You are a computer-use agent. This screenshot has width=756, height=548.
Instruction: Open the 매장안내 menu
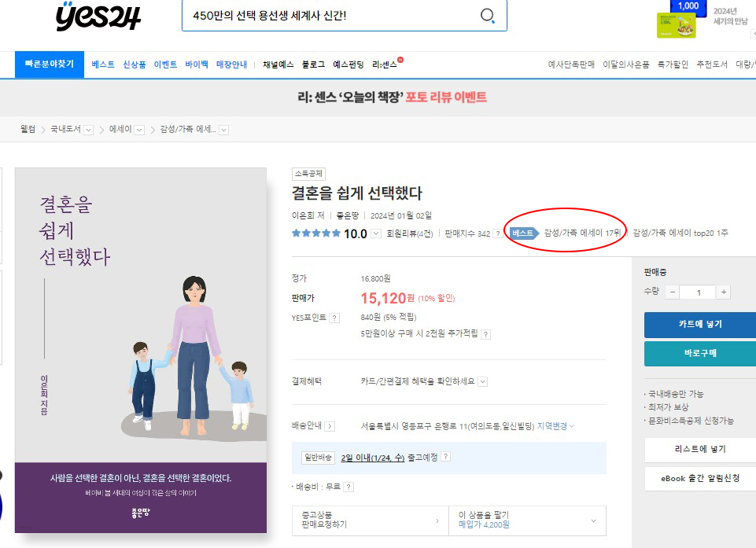point(231,64)
